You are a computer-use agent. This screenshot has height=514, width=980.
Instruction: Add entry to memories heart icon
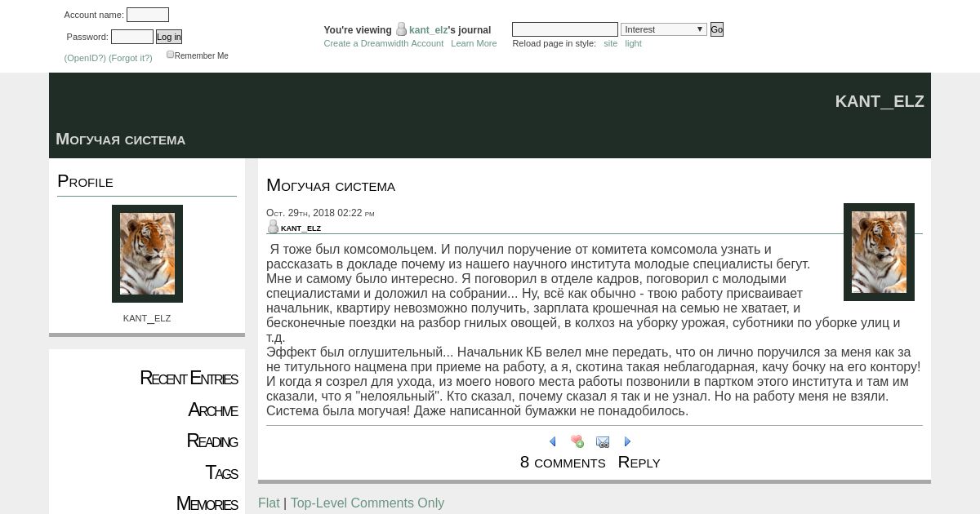pyautogui.click(x=577, y=441)
